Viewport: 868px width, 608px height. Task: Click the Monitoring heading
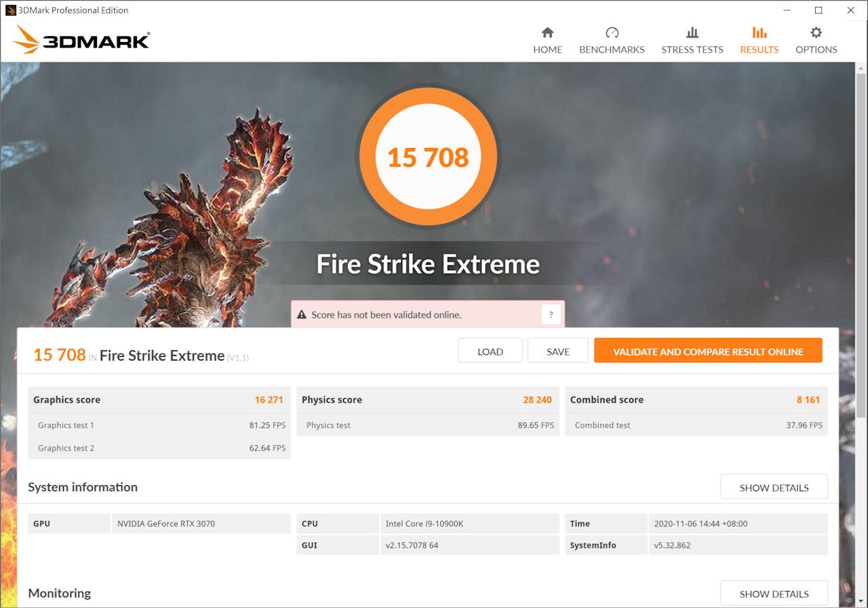point(59,593)
